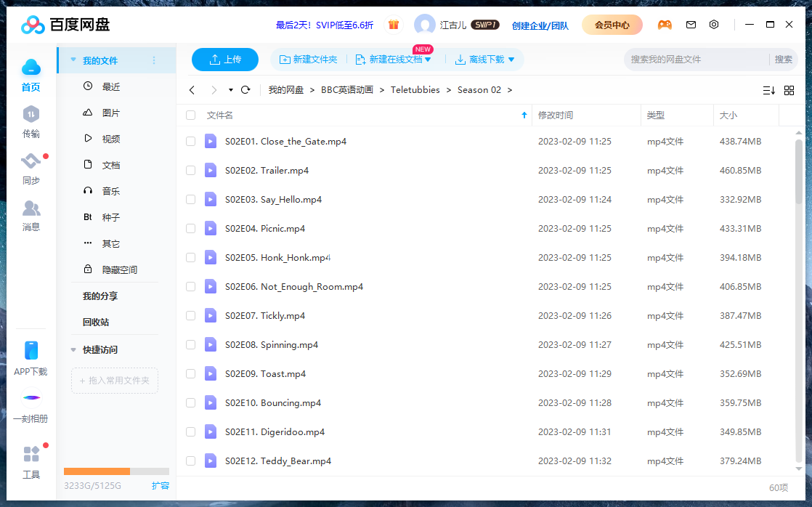This screenshot has width=812, height=507.
Task: Click the 上传 upload button
Action: (224, 60)
